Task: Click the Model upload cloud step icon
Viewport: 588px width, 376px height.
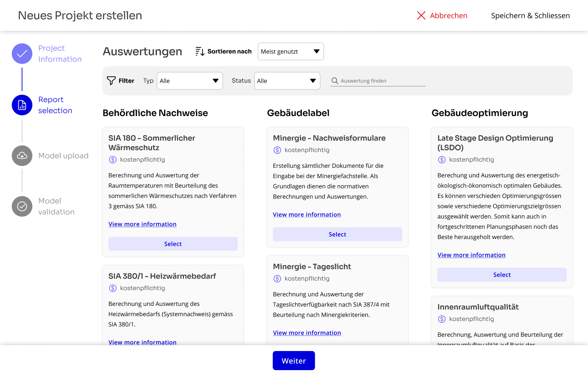Action: (x=22, y=156)
